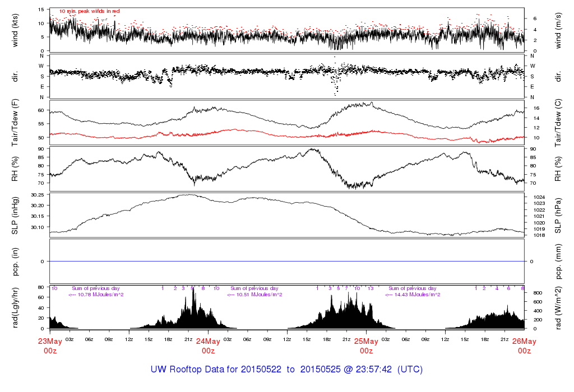This screenshot has height=392, width=574.
Task: Click the 'UW Rooftop Data' chart title
Action: coord(286,370)
